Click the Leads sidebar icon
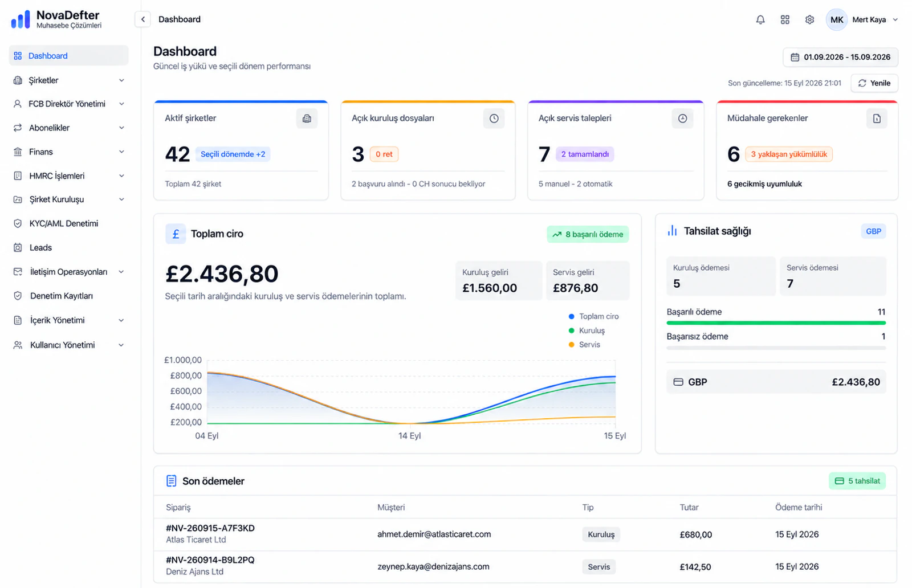The width and height of the screenshot is (912, 588). 18,247
